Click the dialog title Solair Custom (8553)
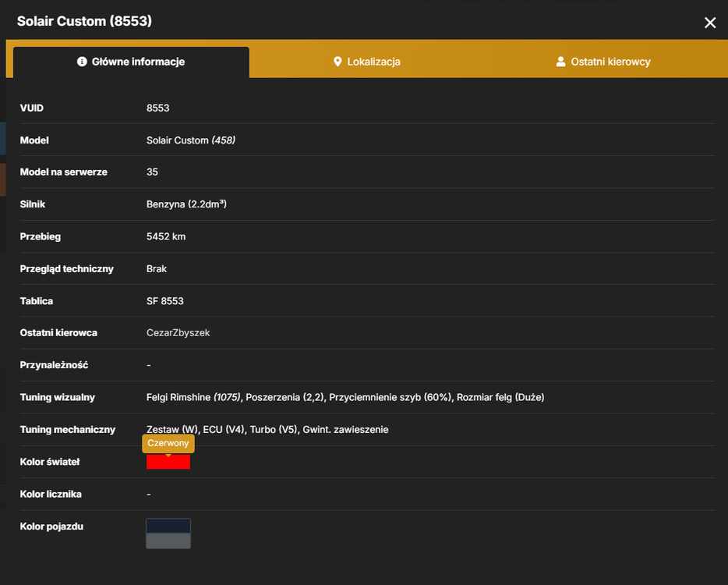Screen dimensions: 728x585 [x=84, y=21]
